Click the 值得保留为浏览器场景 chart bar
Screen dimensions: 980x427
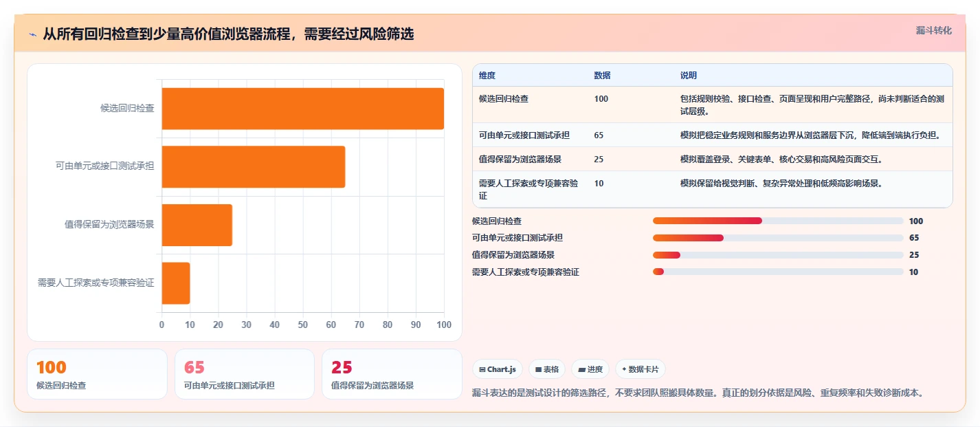pyautogui.click(x=197, y=225)
